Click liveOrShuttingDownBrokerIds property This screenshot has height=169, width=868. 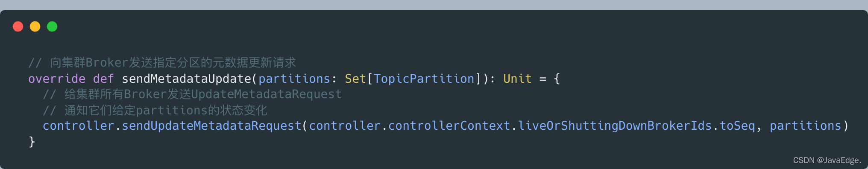[615, 126]
